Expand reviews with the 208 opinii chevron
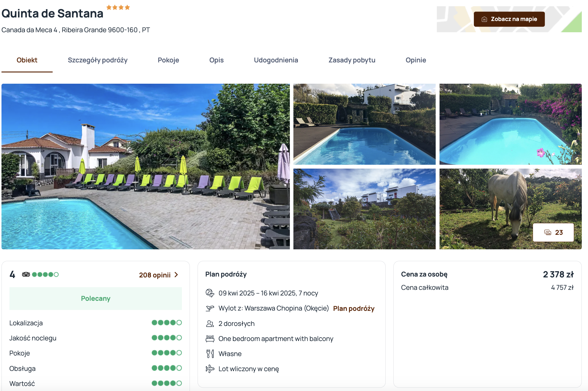The height and width of the screenshot is (391, 588). tap(177, 275)
